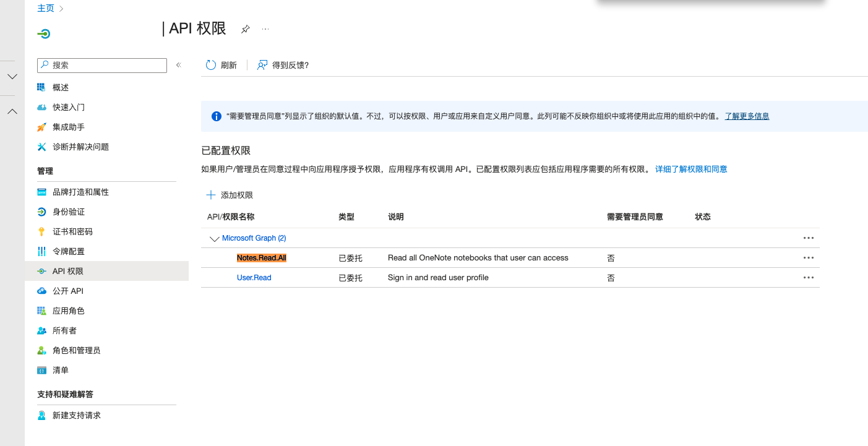
Task: Click the 令牌配置 bars icon
Action: (x=41, y=251)
